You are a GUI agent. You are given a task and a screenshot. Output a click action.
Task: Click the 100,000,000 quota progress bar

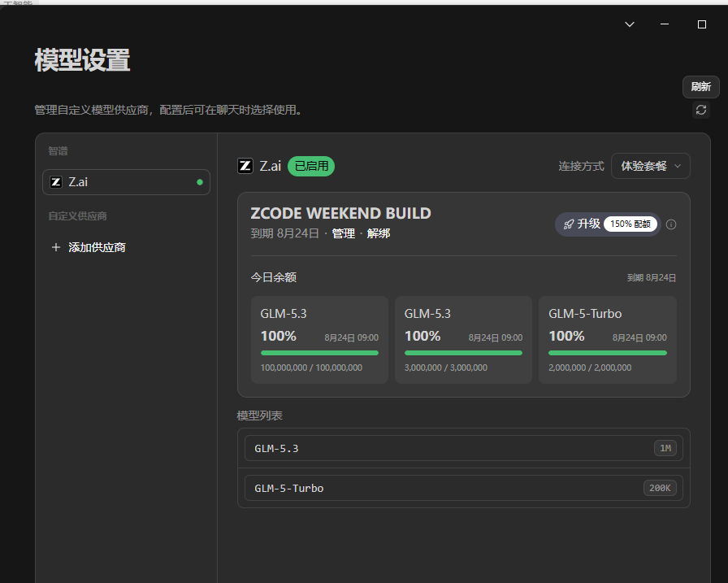point(319,353)
